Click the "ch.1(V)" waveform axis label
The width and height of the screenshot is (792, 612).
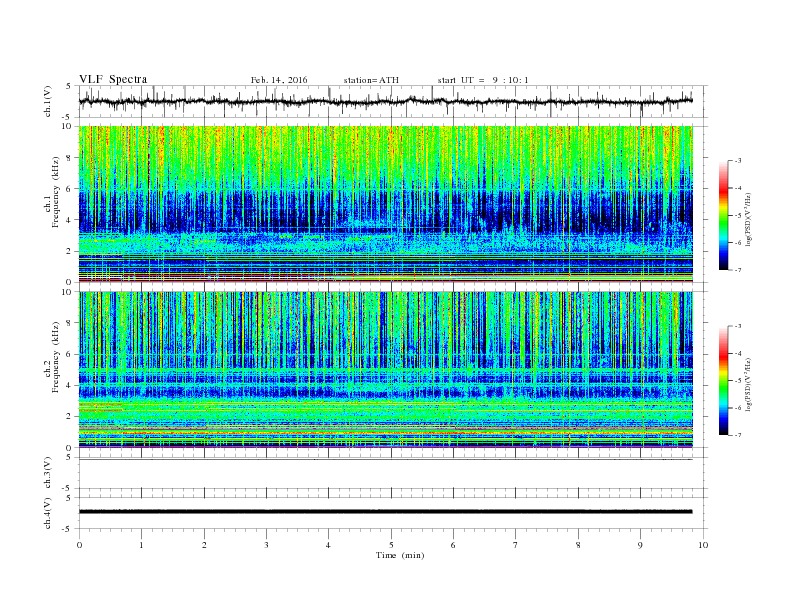coord(48,101)
